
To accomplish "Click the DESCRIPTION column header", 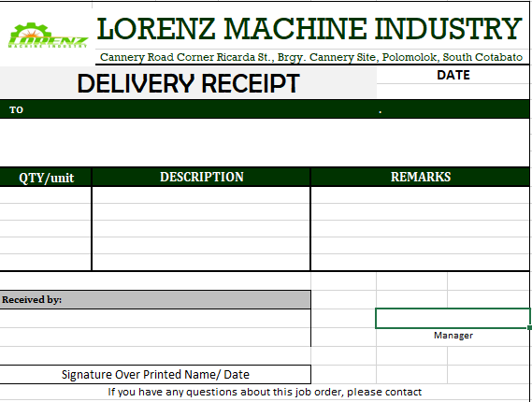I will 202,177.
